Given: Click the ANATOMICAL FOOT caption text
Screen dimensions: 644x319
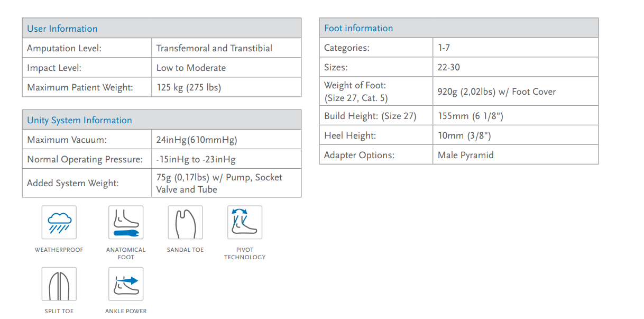Looking at the screenshot, I should [126, 253].
